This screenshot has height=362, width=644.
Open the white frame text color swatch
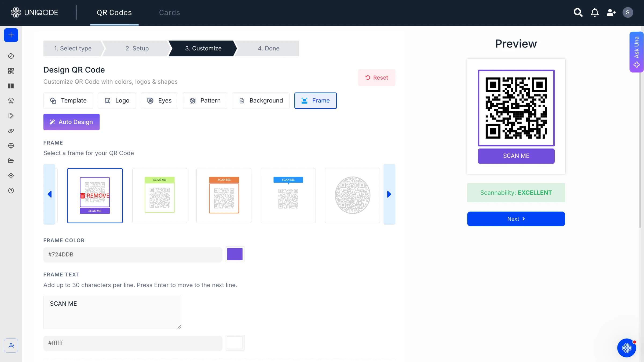235,343
